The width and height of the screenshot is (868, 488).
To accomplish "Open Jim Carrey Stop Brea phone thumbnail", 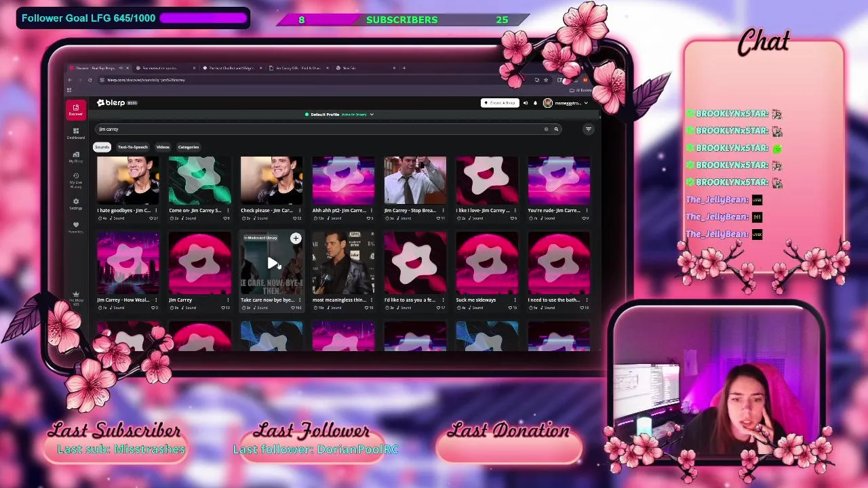I will (415, 180).
